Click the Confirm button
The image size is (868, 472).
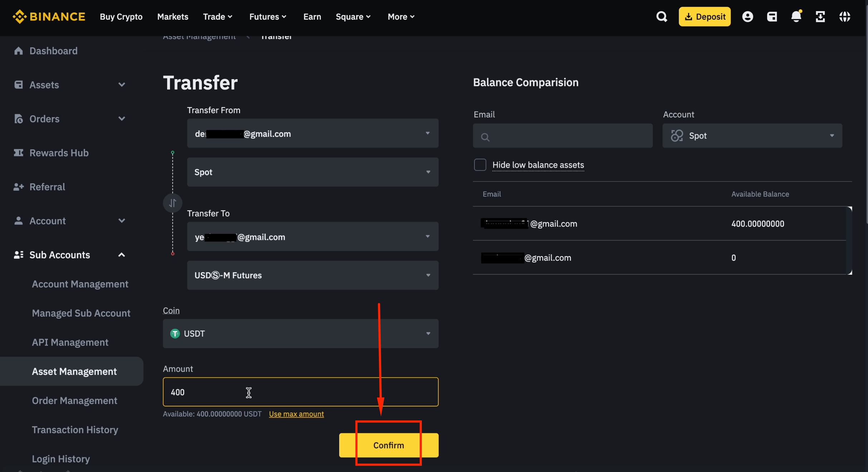[389, 445]
